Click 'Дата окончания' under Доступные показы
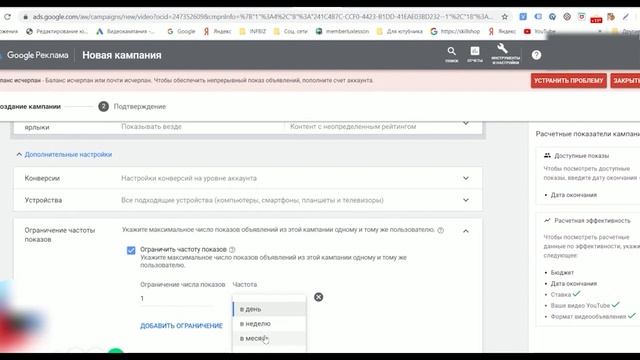 (x=573, y=195)
